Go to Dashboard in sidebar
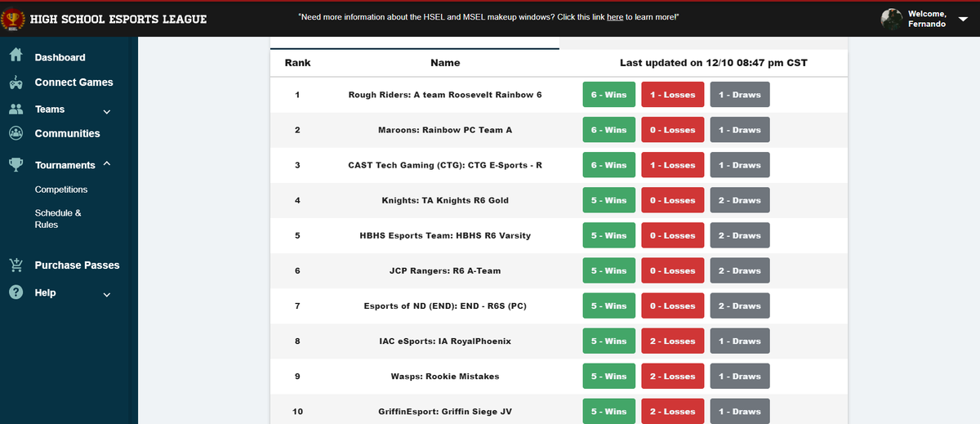 pos(60,57)
